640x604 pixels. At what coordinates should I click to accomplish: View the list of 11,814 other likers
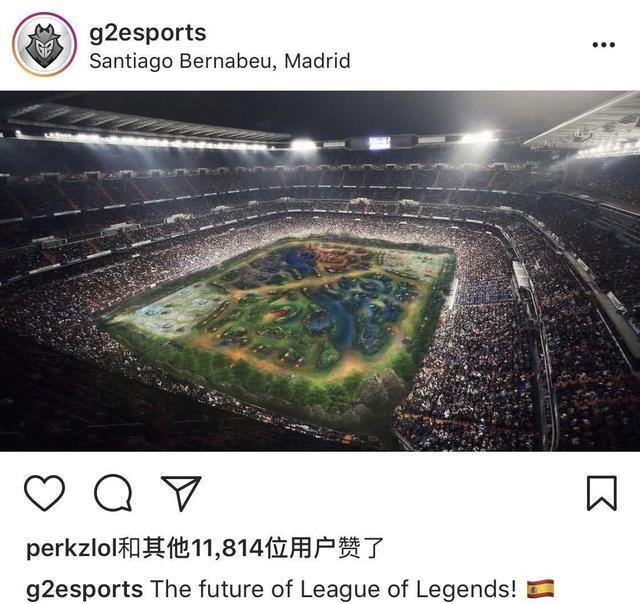[x=239, y=548]
